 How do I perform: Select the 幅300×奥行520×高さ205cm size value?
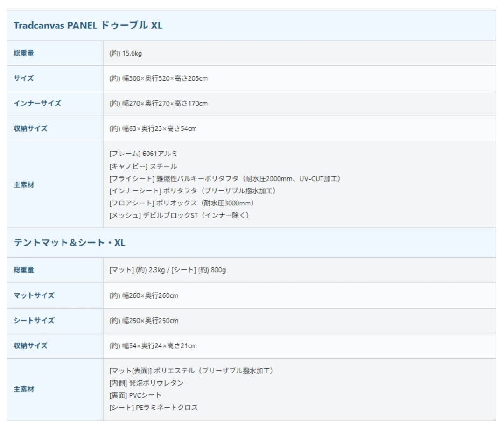point(158,78)
